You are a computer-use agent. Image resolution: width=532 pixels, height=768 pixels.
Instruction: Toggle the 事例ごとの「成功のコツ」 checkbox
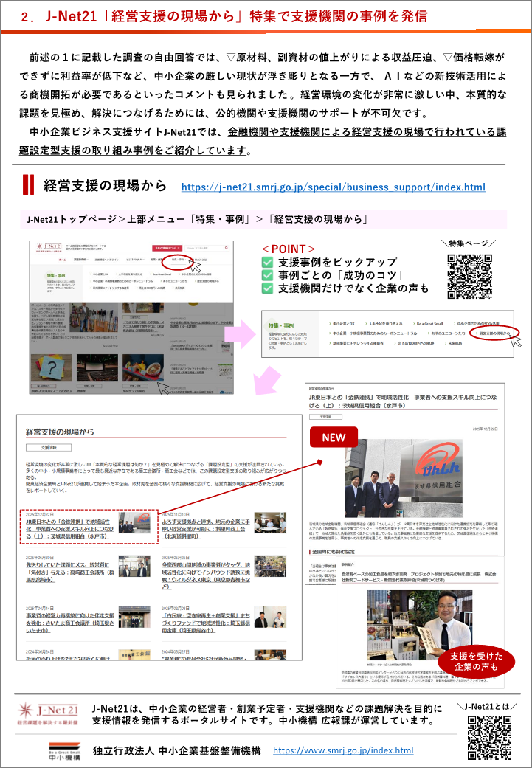[x=268, y=275]
